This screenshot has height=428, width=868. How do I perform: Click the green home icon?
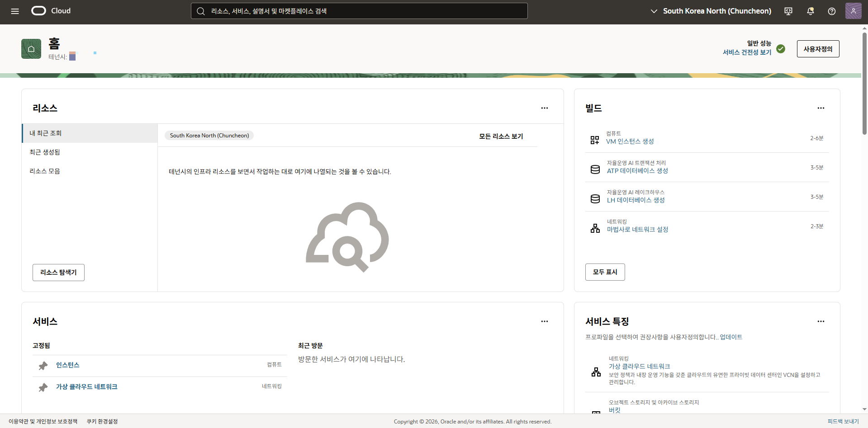[x=31, y=49]
